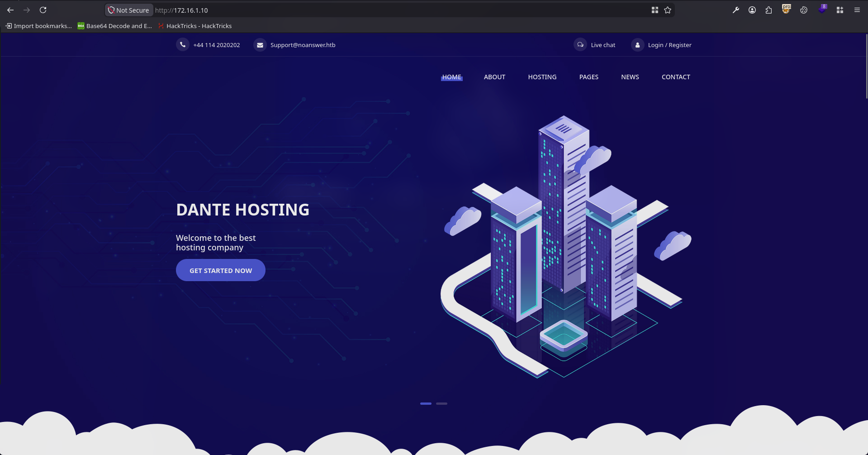This screenshot has height=455, width=868.
Task: Click the isometric server buildings illustration
Action: click(565, 247)
